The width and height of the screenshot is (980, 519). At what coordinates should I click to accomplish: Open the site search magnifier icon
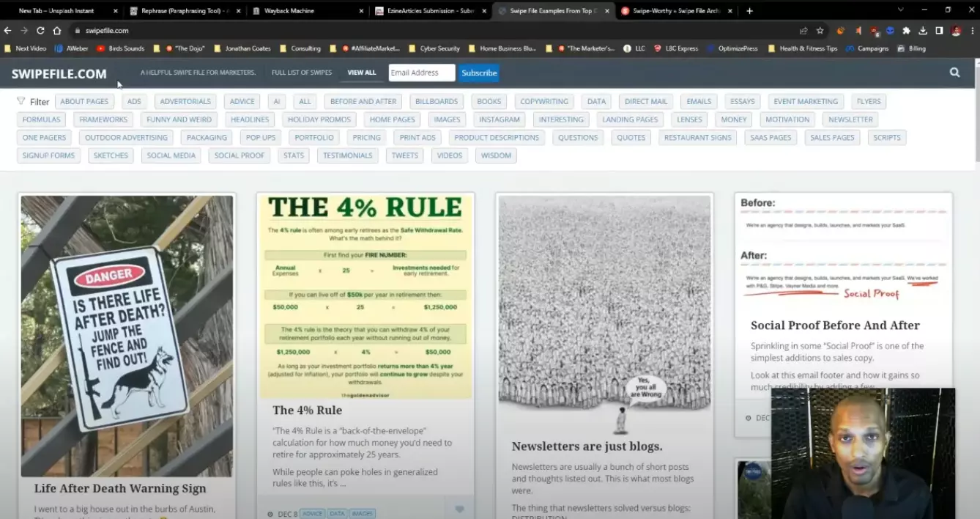(x=954, y=72)
